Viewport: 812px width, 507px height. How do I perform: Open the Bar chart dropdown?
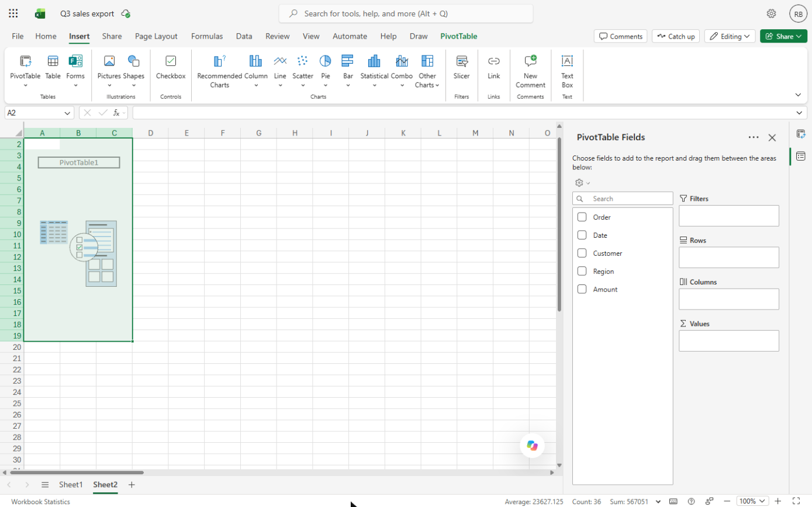coord(348,85)
